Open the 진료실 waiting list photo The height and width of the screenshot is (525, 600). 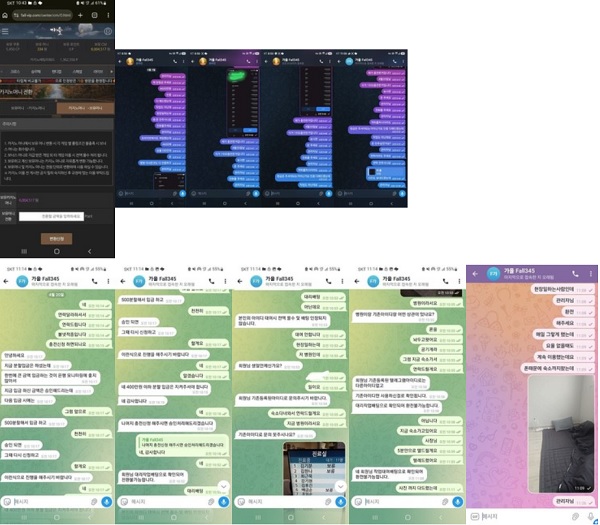click(x=314, y=468)
